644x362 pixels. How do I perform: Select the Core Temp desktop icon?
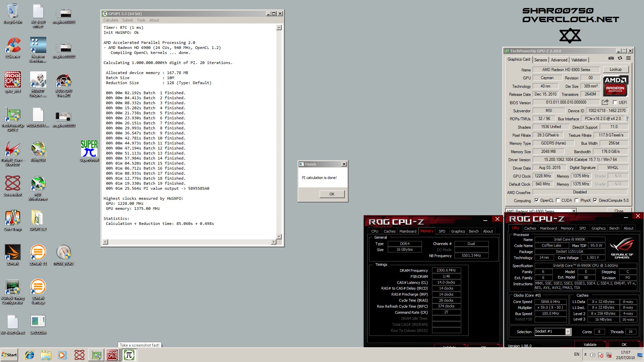(x=12, y=220)
